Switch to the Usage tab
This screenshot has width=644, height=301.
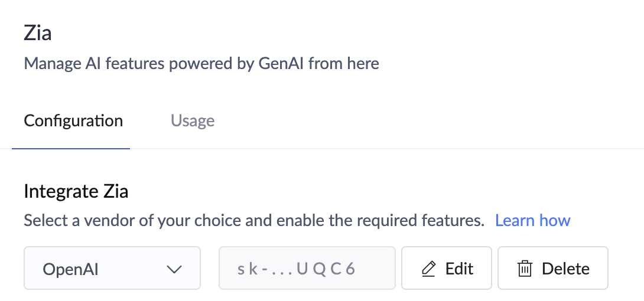click(x=193, y=121)
